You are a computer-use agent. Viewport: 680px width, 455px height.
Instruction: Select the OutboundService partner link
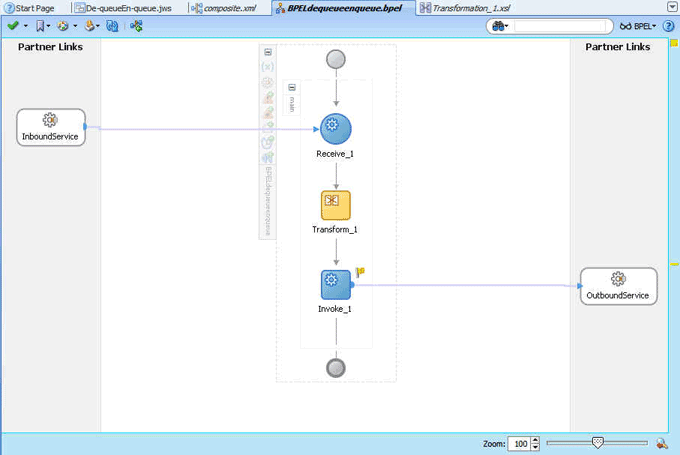pos(618,286)
